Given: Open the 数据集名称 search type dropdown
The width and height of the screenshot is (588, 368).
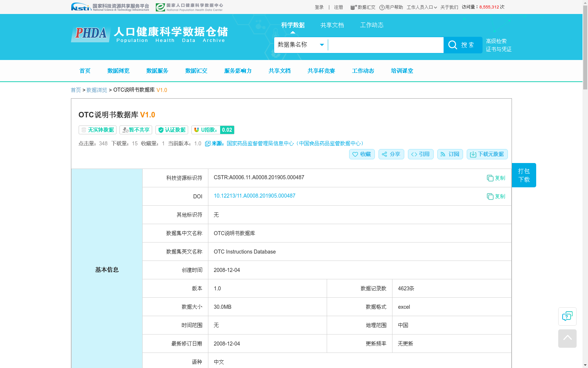Looking at the screenshot, I should 301,45.
